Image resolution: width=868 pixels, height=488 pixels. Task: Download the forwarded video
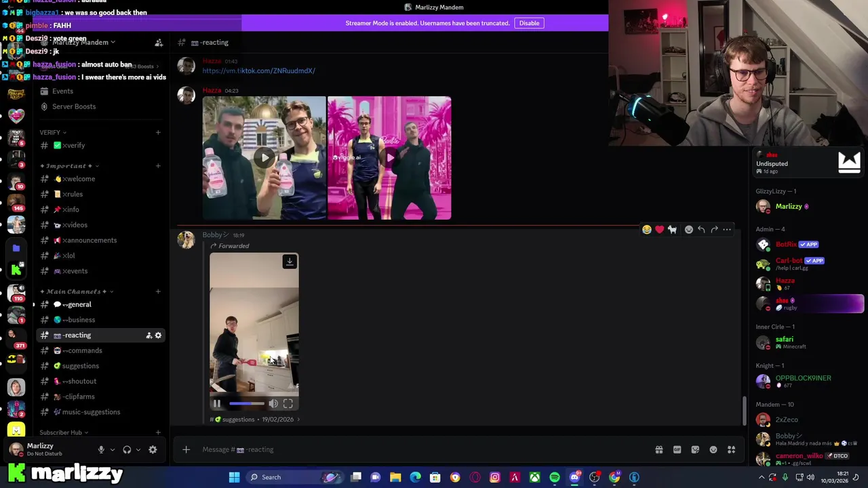coord(290,262)
